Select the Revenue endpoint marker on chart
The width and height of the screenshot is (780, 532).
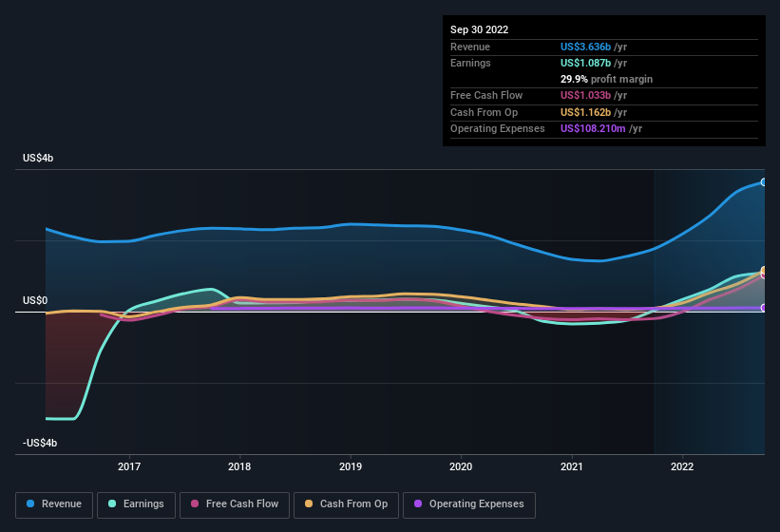pos(764,182)
